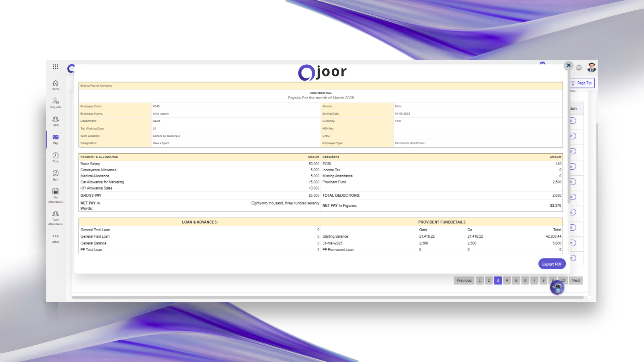Go to pagination page 1
Image resolution: width=644 pixels, height=362 pixels.
coord(480,281)
